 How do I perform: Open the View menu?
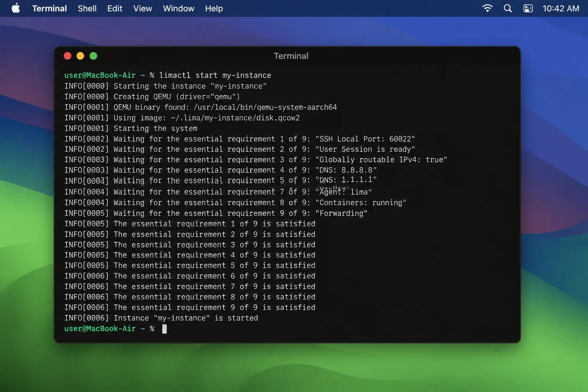142,8
